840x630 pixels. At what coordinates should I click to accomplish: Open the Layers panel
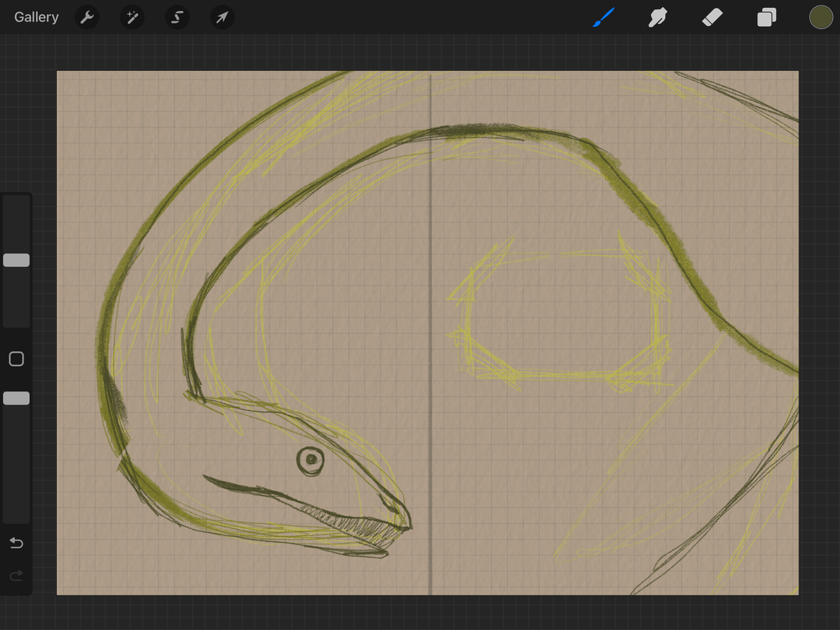click(x=767, y=17)
